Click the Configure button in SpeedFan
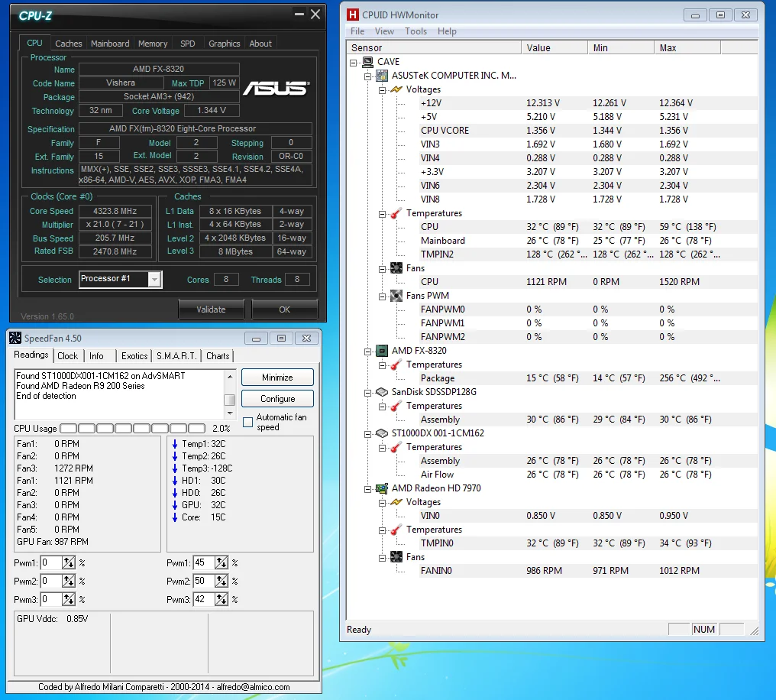Viewport: 776px width, 700px height. point(278,399)
